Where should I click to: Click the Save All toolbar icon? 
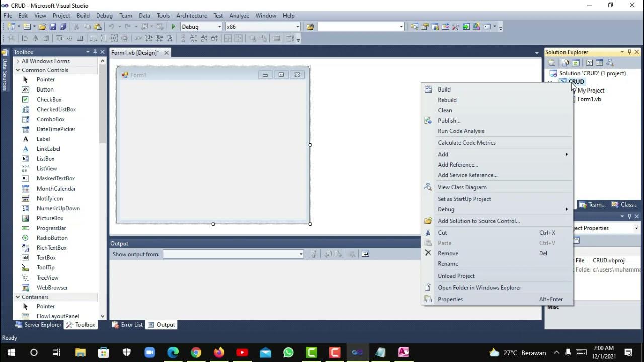(x=63, y=27)
